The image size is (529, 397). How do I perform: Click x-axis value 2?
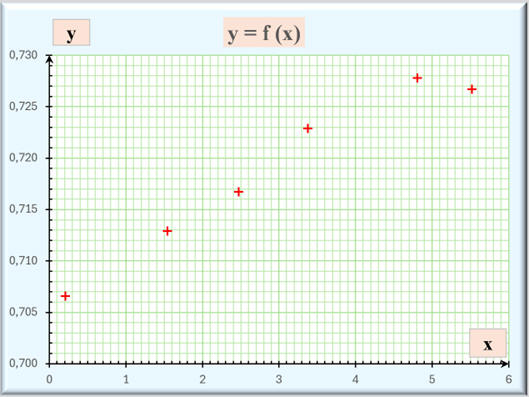coord(202,379)
